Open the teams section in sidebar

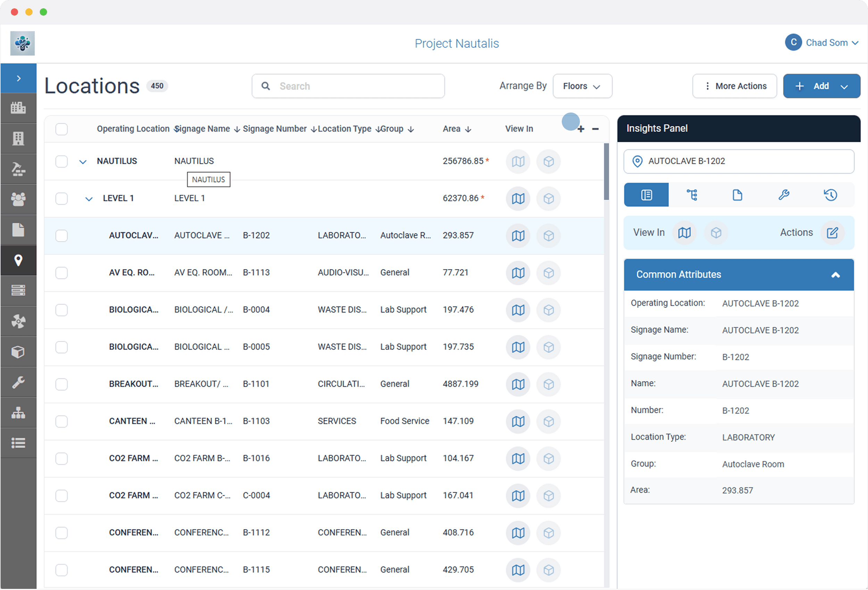(x=18, y=199)
